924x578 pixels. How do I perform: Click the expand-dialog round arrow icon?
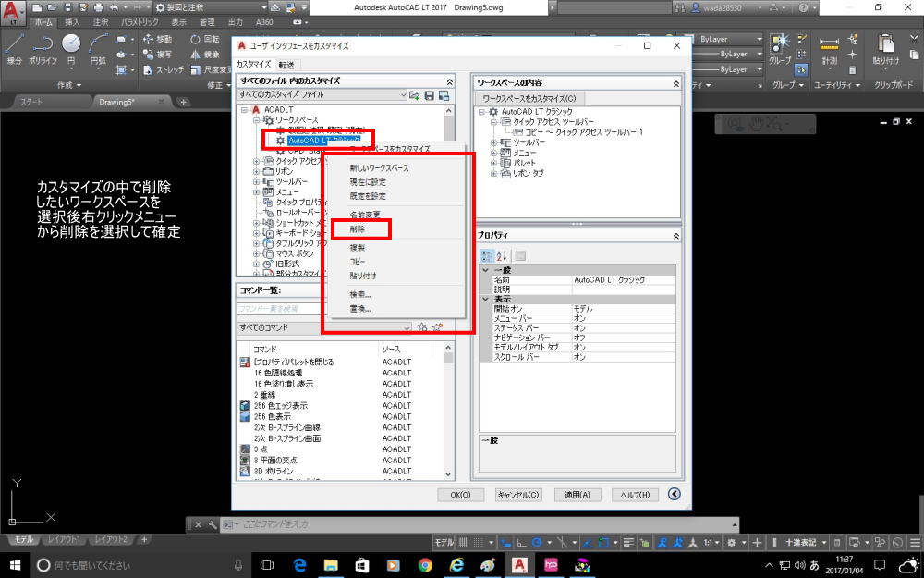click(675, 494)
